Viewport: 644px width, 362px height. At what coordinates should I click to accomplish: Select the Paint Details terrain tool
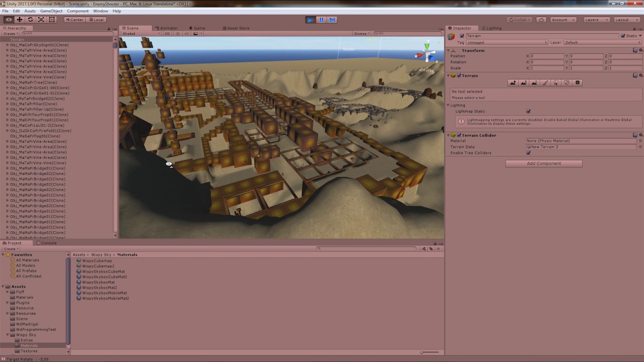567,82
